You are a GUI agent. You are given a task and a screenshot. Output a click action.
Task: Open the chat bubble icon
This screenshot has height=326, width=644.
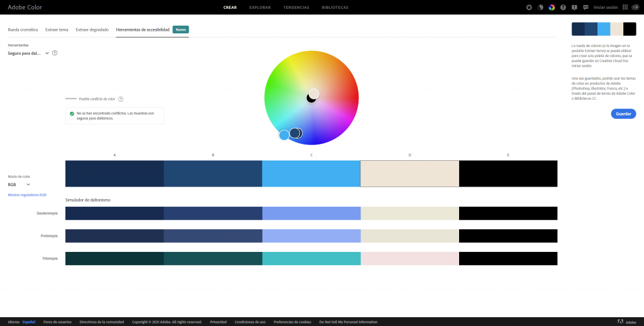point(586,8)
